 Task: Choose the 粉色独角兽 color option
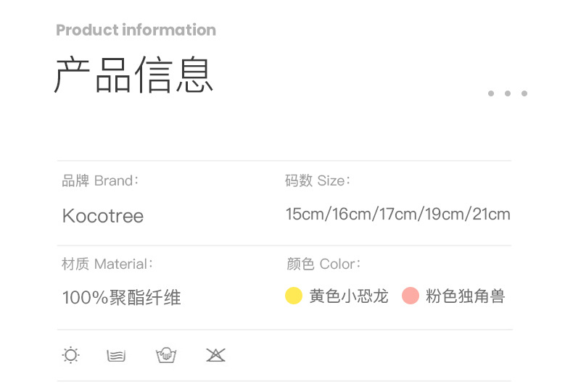pyautogui.click(x=465, y=296)
